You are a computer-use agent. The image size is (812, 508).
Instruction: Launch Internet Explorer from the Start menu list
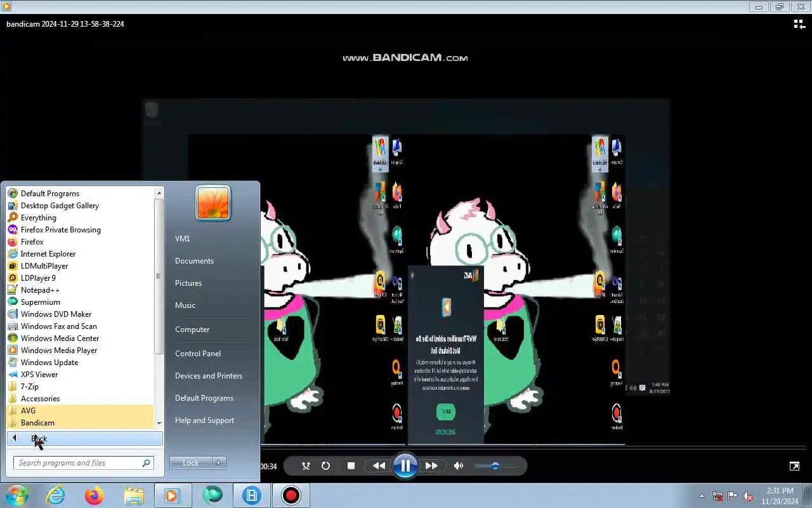(x=48, y=254)
